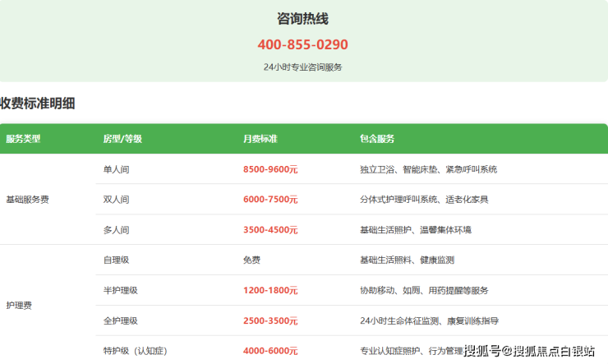
Task: Click the 搜狐号@搜狐焦点白银站 watermark
Action: [x=529, y=352]
